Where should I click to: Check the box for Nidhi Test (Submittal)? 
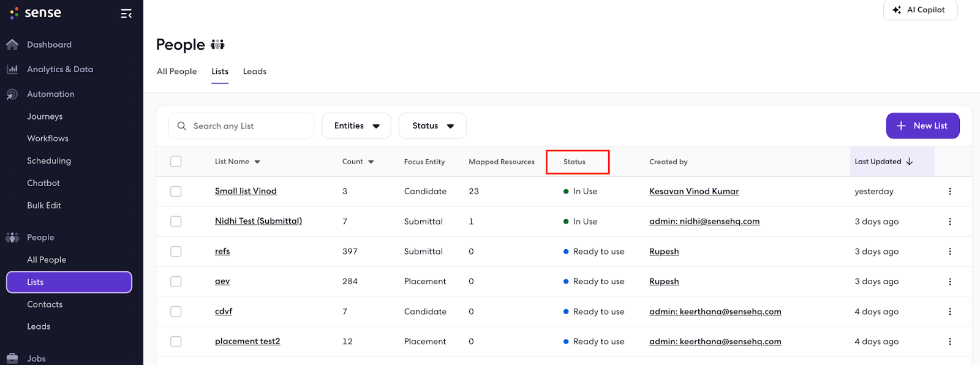[x=176, y=221]
